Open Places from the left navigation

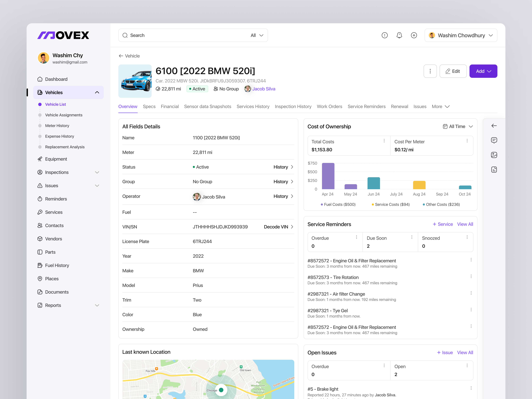click(x=52, y=279)
